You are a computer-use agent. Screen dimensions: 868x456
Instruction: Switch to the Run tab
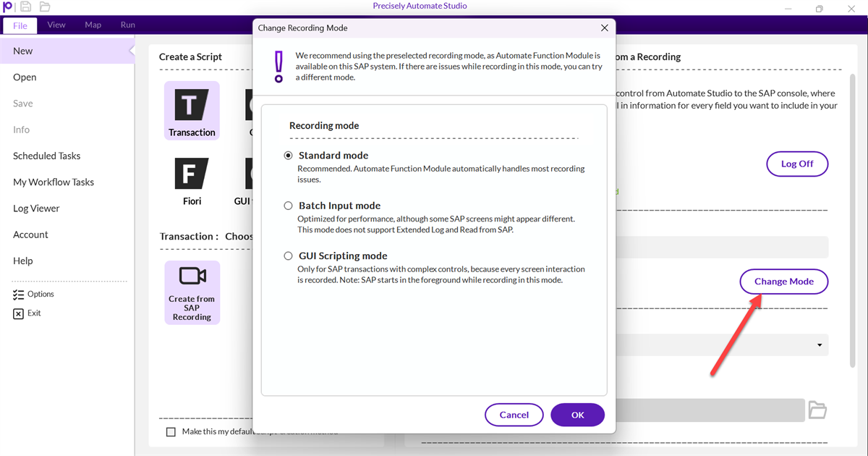point(128,25)
